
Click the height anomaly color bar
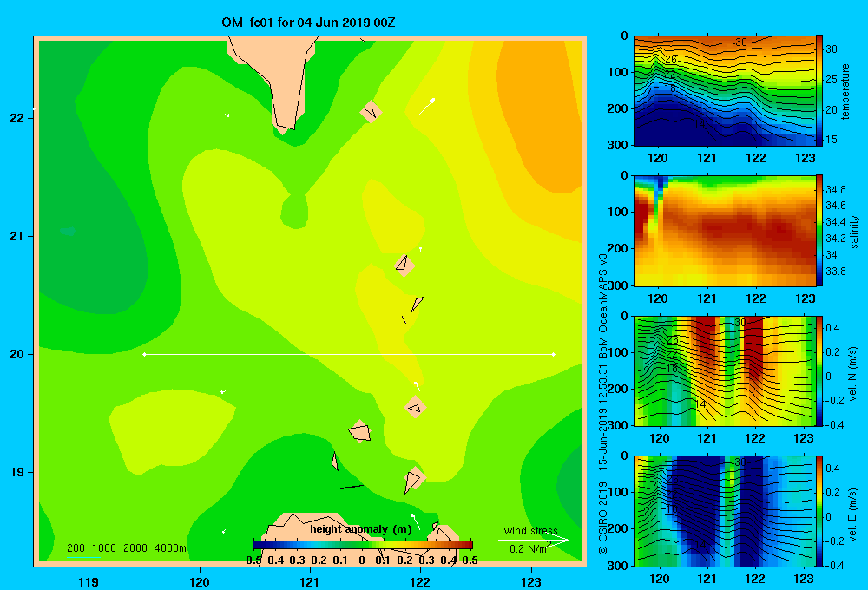363,545
